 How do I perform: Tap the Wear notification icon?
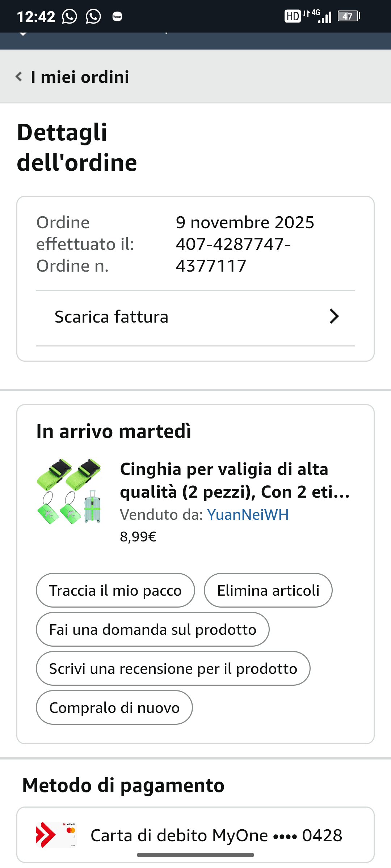pyautogui.click(x=117, y=17)
